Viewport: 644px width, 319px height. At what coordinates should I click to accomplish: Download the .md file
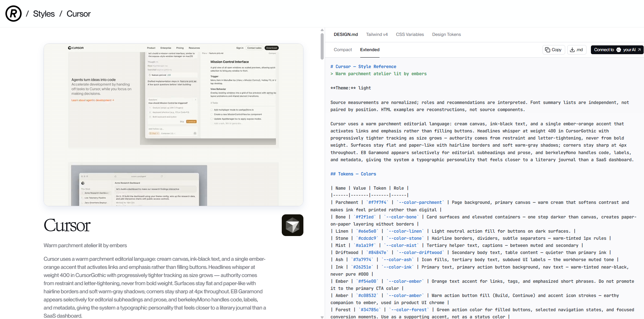[x=577, y=50]
